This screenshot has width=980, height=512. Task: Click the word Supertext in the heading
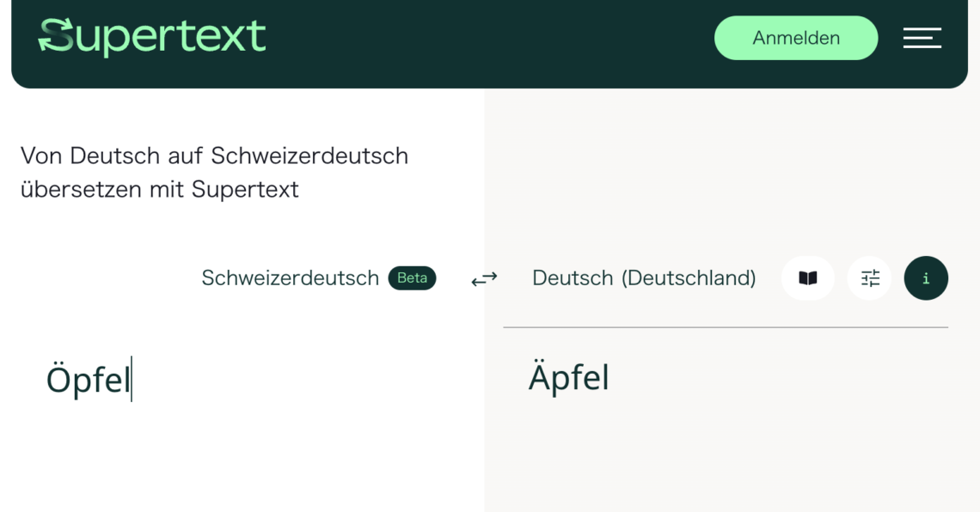pos(245,189)
